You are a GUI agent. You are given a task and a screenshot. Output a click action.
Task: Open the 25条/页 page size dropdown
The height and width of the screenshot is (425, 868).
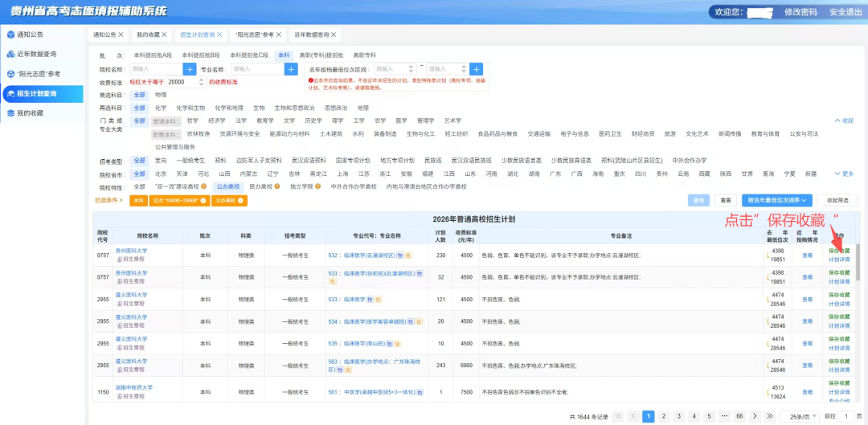[799, 416]
